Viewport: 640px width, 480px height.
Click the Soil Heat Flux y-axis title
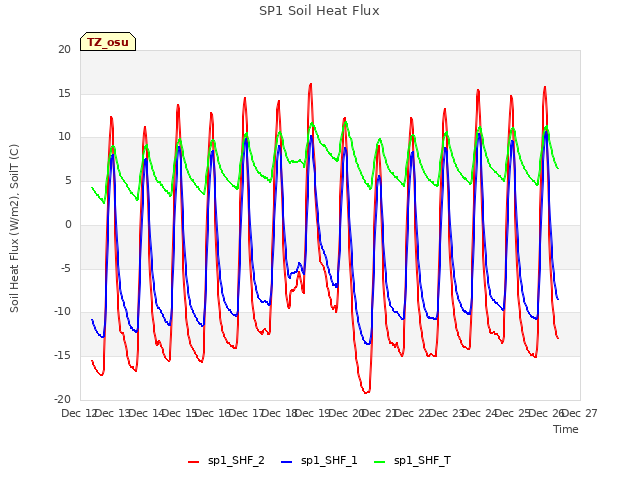(14, 228)
